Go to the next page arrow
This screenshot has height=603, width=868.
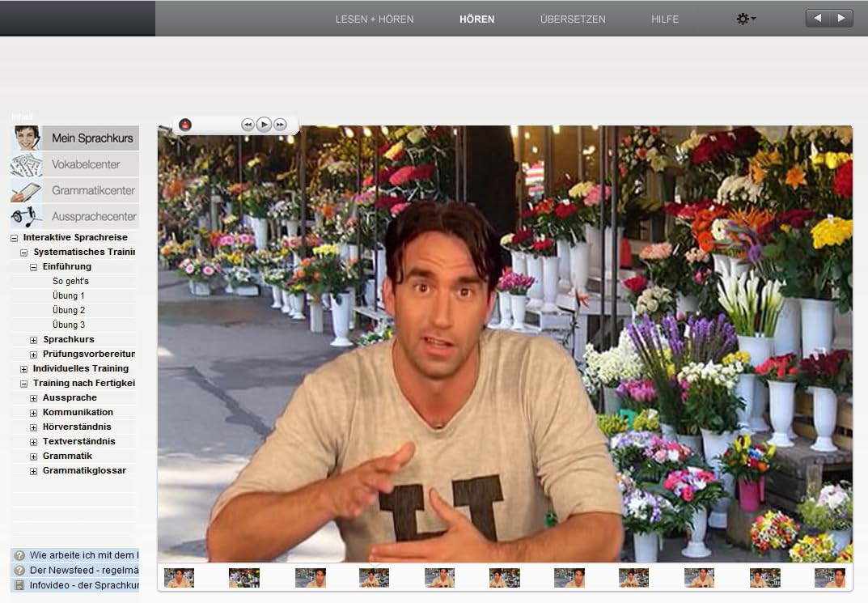840,19
